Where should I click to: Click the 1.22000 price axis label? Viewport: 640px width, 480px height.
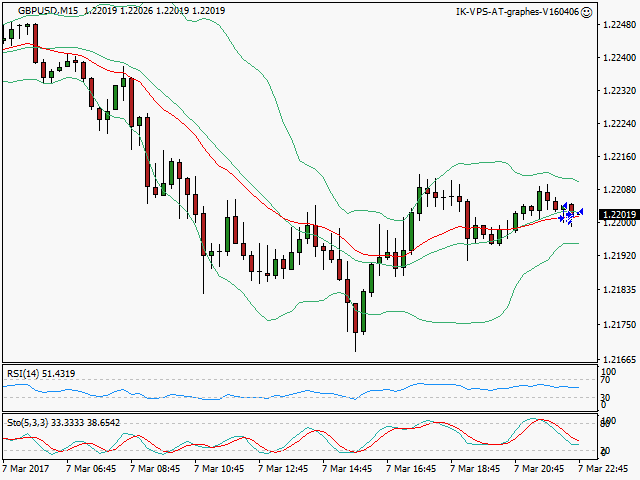[x=619, y=224]
